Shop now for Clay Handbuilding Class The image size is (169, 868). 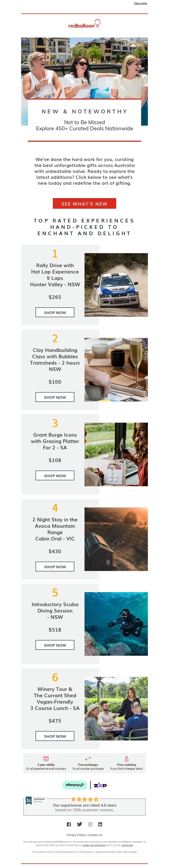point(55,397)
